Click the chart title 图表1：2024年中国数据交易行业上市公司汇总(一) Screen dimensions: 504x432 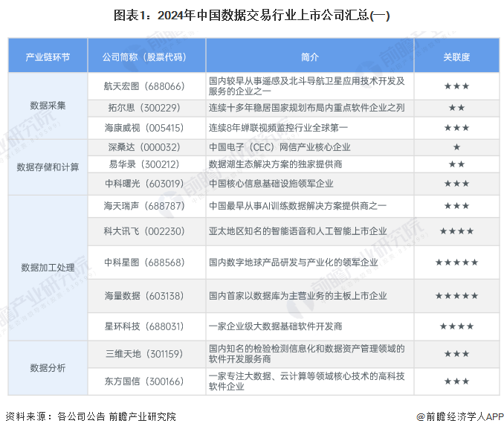[252, 15]
